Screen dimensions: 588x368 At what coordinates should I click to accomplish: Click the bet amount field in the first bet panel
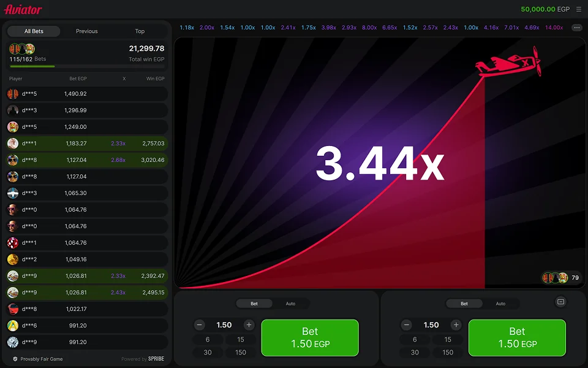pyautogui.click(x=224, y=325)
